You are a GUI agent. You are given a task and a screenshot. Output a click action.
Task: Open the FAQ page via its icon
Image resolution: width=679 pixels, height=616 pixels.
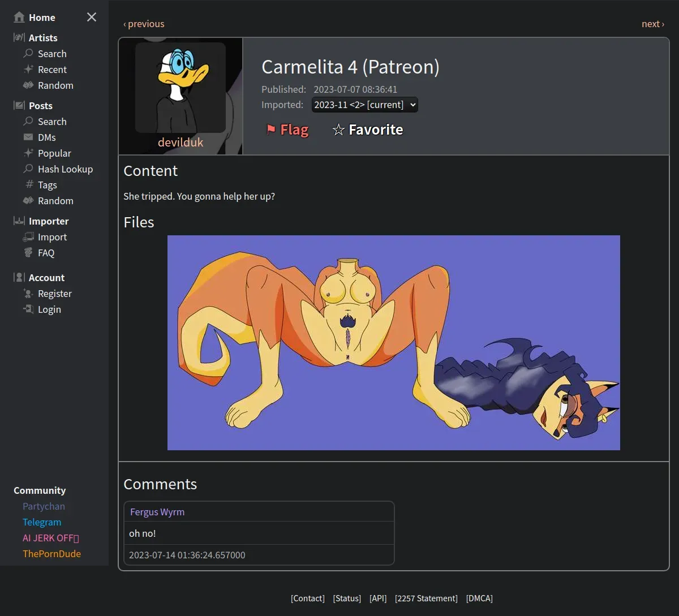tap(28, 253)
